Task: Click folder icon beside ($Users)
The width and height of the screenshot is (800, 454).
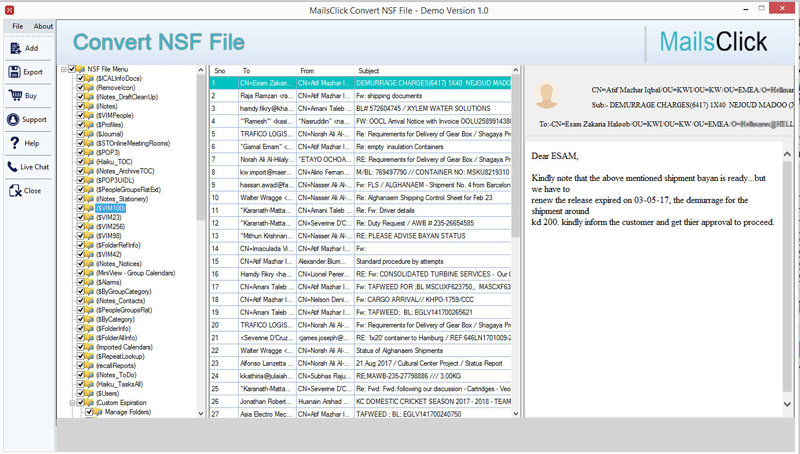Action: [x=89, y=393]
